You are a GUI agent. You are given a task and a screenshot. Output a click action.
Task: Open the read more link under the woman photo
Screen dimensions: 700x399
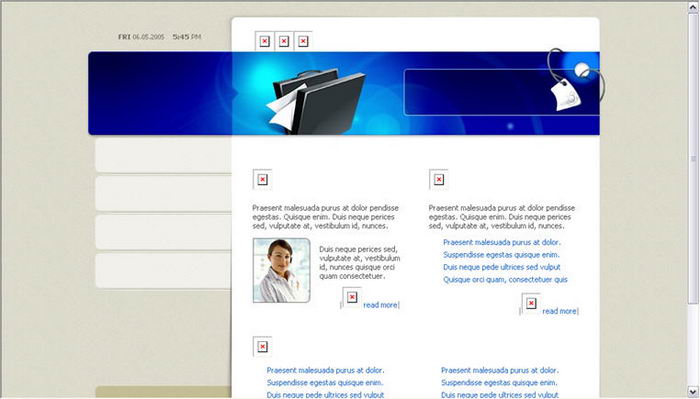click(x=380, y=305)
